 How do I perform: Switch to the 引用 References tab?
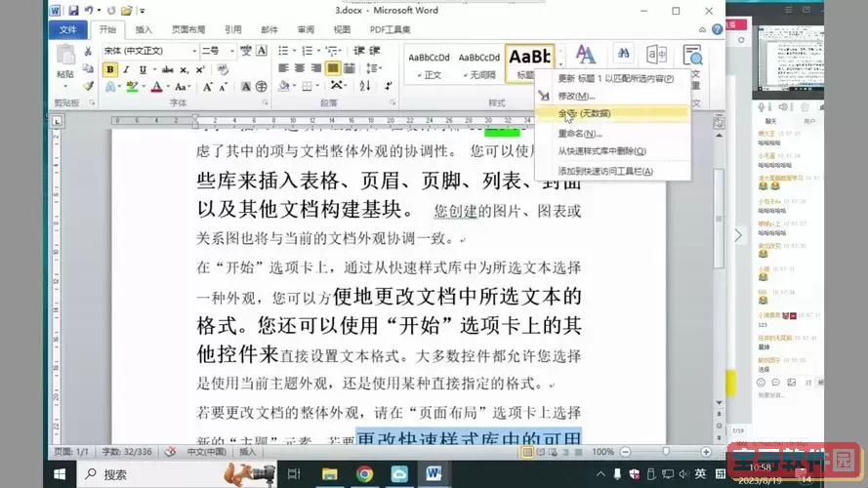pyautogui.click(x=233, y=30)
